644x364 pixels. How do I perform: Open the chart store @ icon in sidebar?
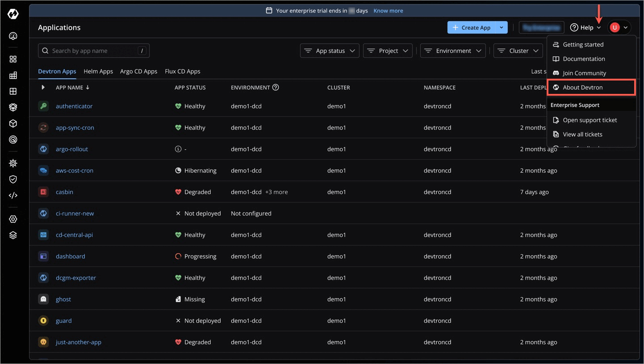click(13, 140)
